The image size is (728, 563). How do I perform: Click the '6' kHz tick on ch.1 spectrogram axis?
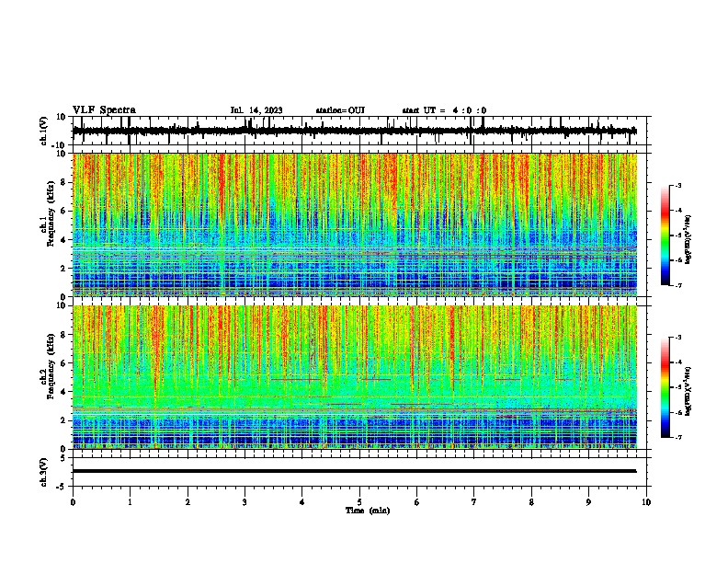(63, 211)
